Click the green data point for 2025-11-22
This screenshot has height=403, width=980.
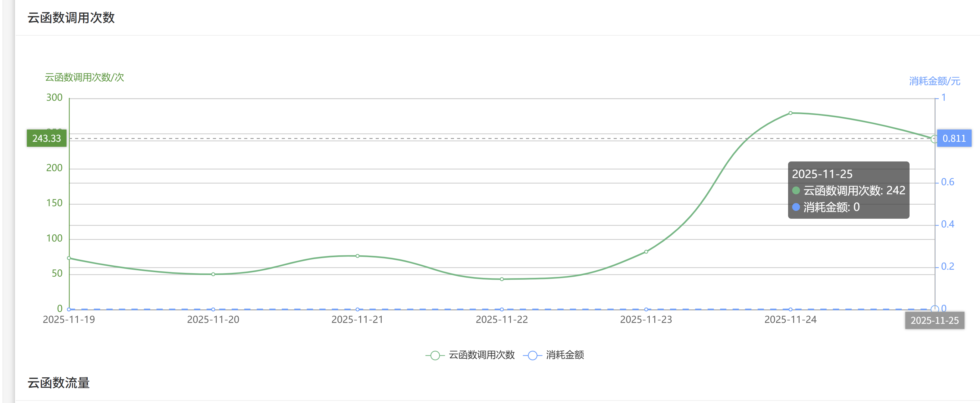point(502,279)
